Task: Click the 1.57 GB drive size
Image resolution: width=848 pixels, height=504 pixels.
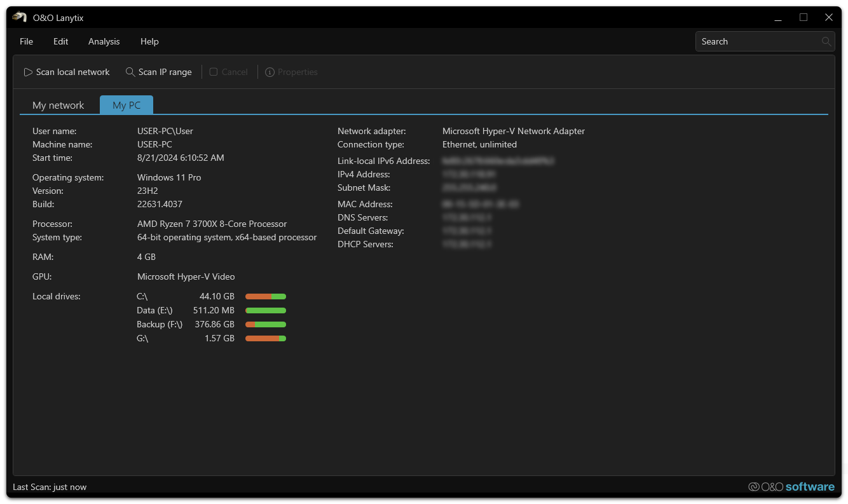Action: (x=219, y=338)
